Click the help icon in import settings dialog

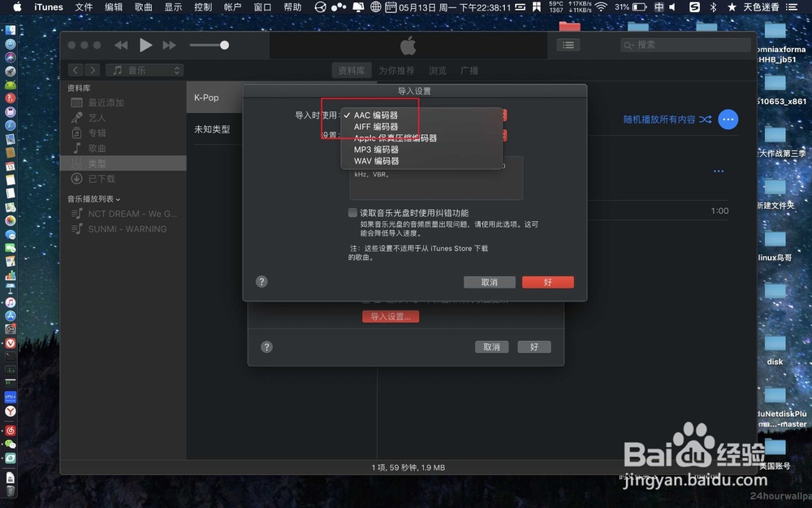(261, 281)
